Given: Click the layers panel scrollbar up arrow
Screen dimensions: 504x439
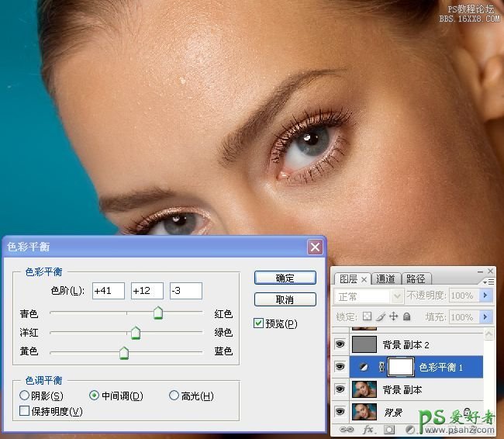Looking at the screenshot, I should coord(489,334).
